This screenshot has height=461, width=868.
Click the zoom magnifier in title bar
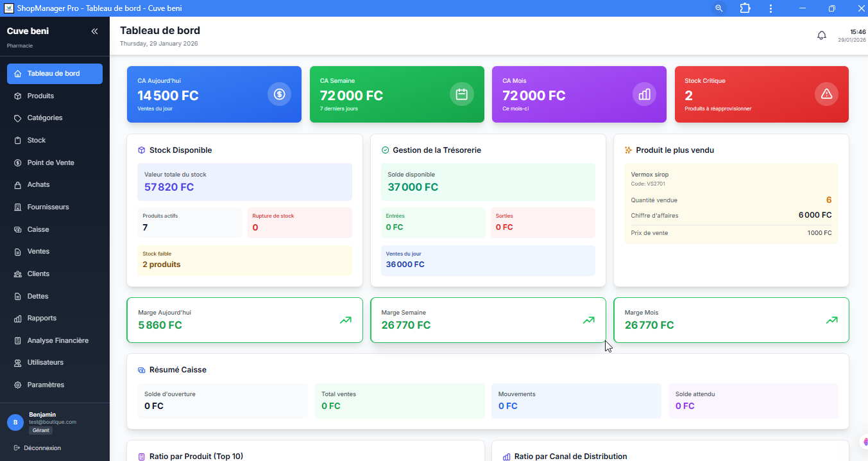click(719, 8)
